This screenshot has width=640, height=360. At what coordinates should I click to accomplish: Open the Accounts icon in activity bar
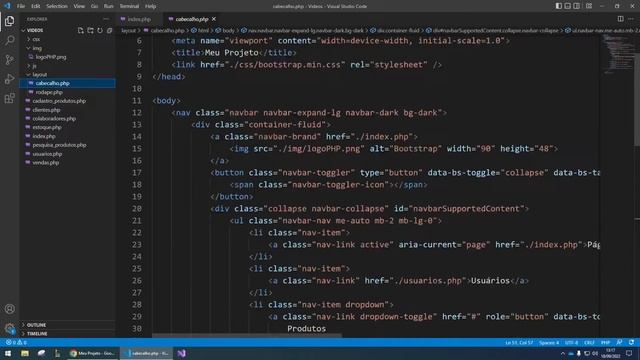pos(9,309)
